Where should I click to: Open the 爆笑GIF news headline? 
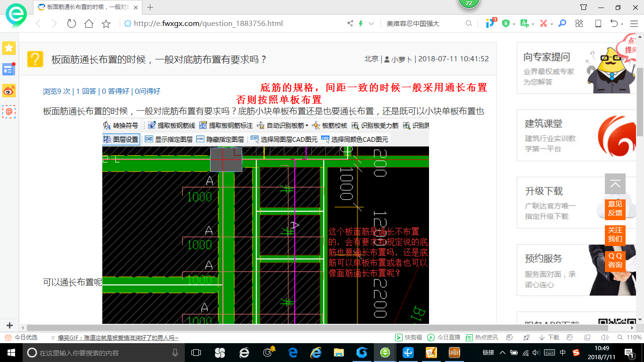pos(118,337)
